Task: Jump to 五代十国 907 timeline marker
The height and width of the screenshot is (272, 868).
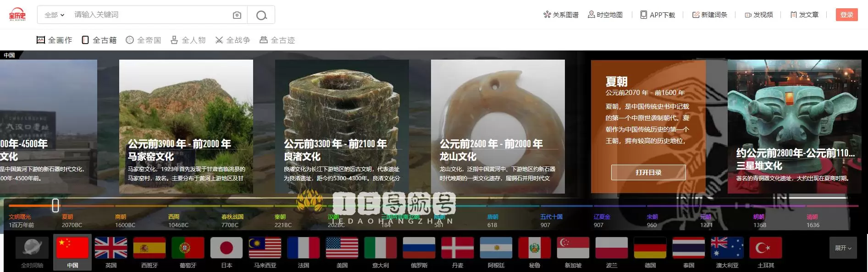Action: point(551,221)
